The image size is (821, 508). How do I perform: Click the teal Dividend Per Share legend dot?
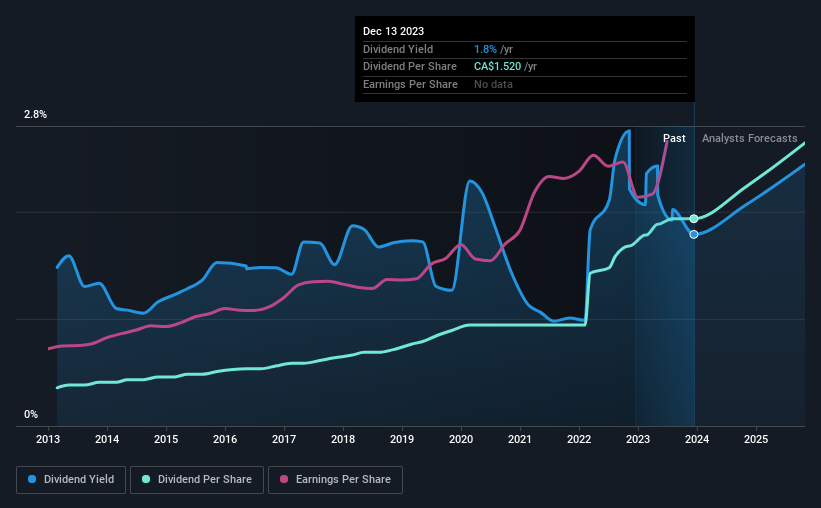(146, 479)
